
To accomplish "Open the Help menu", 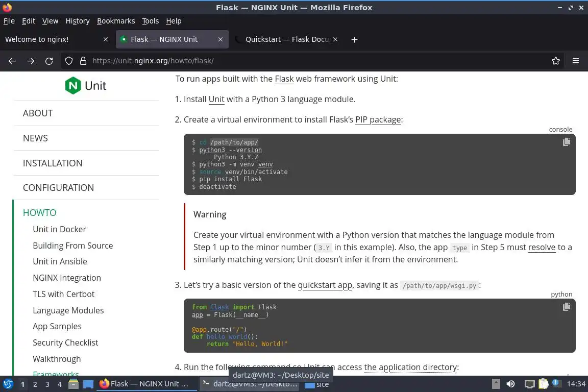I will (174, 21).
